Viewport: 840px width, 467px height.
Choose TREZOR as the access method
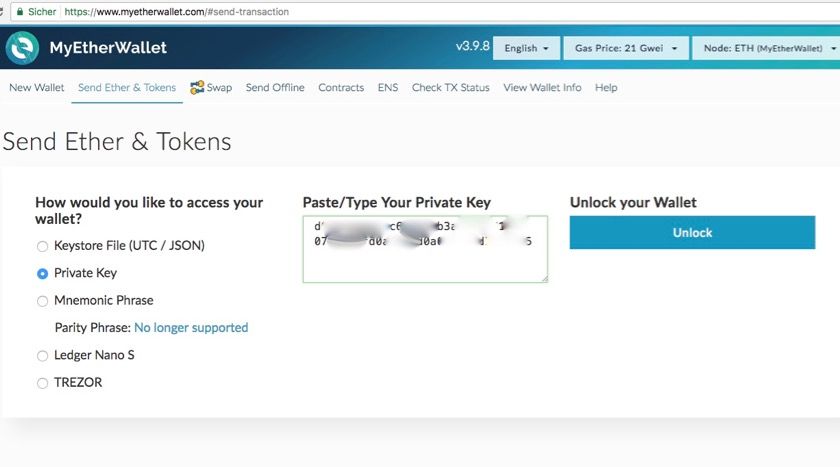point(42,383)
